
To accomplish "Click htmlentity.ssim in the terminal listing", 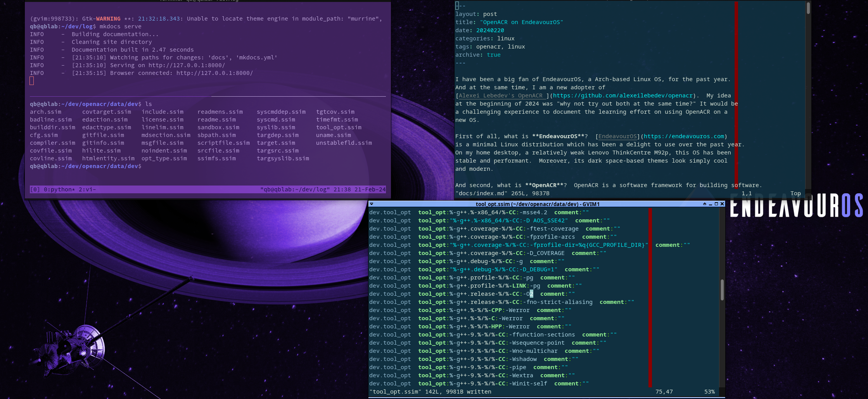I will click(108, 158).
